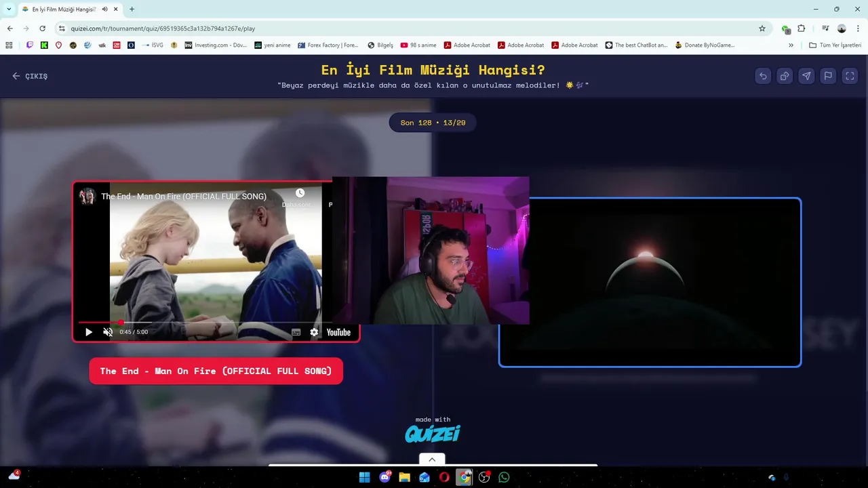868x488 pixels.
Task: Unmute the YouTube video player
Action: point(108,332)
